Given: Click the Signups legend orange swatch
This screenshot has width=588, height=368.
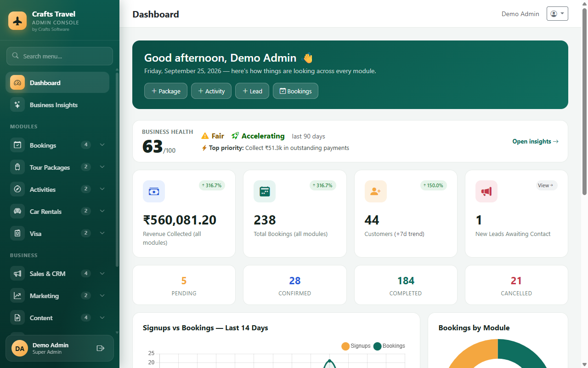Looking at the screenshot, I should [x=345, y=346].
